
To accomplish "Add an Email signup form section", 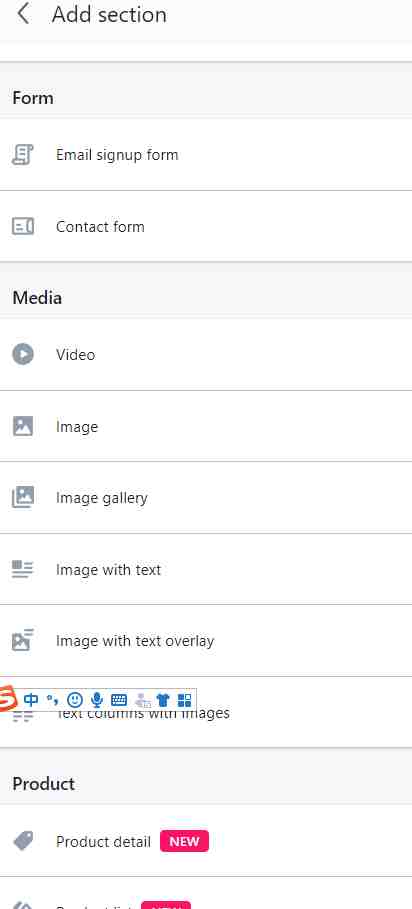I will click(x=206, y=155).
